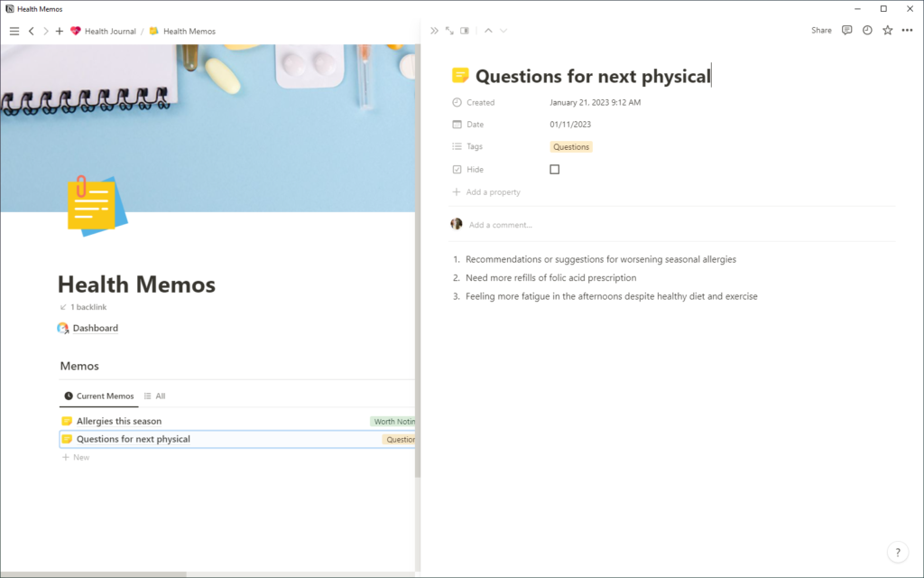Favorite the page with star icon
Image resolution: width=924 pixels, height=578 pixels.
click(x=888, y=30)
